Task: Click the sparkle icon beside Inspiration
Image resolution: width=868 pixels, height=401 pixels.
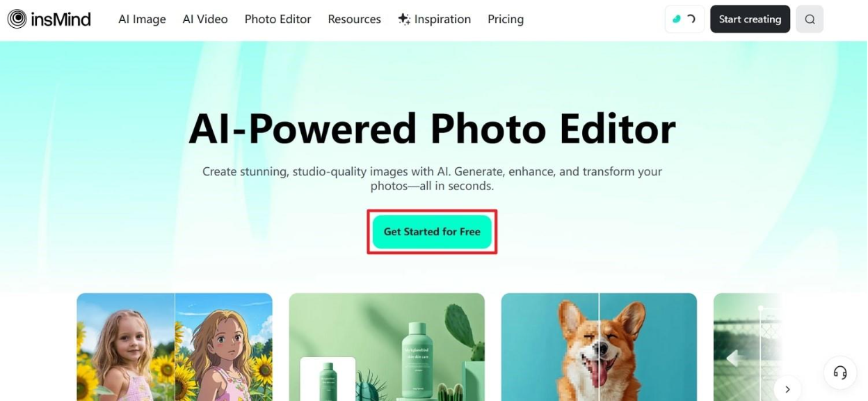Action: point(404,19)
